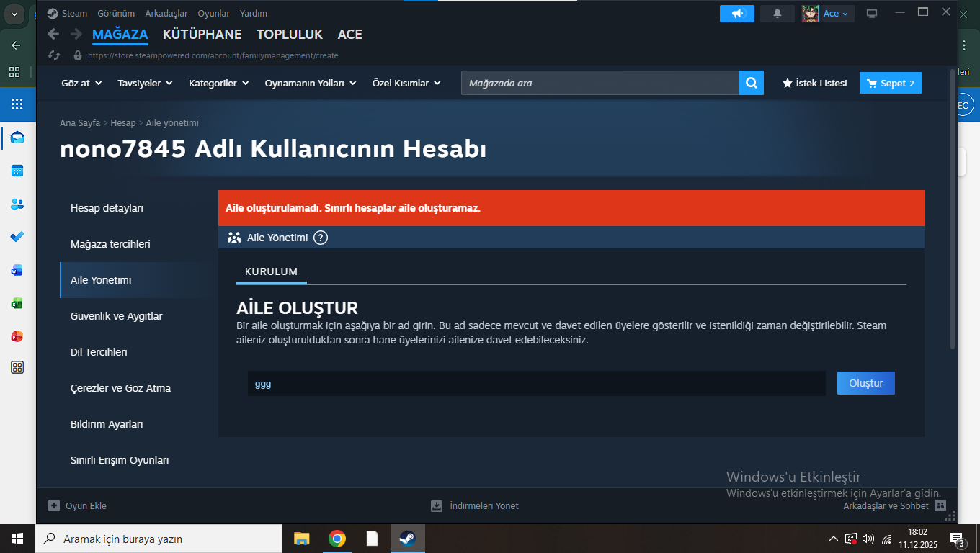Click the Ace profile avatar picture
The width and height of the screenshot is (980, 553).
(x=810, y=14)
